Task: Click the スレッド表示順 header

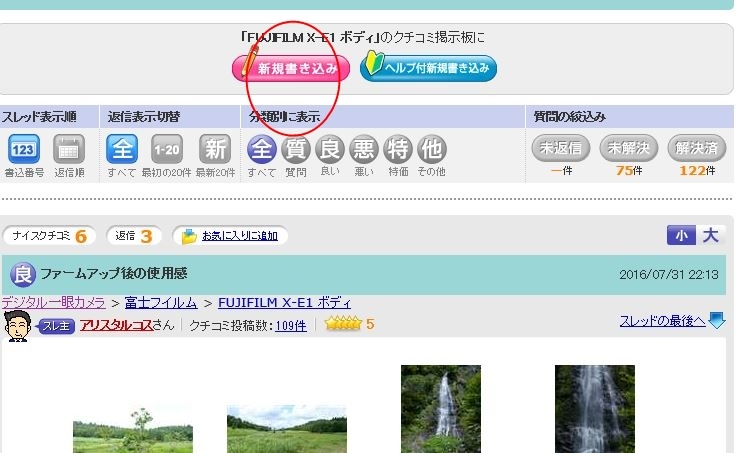Action: (x=39, y=117)
